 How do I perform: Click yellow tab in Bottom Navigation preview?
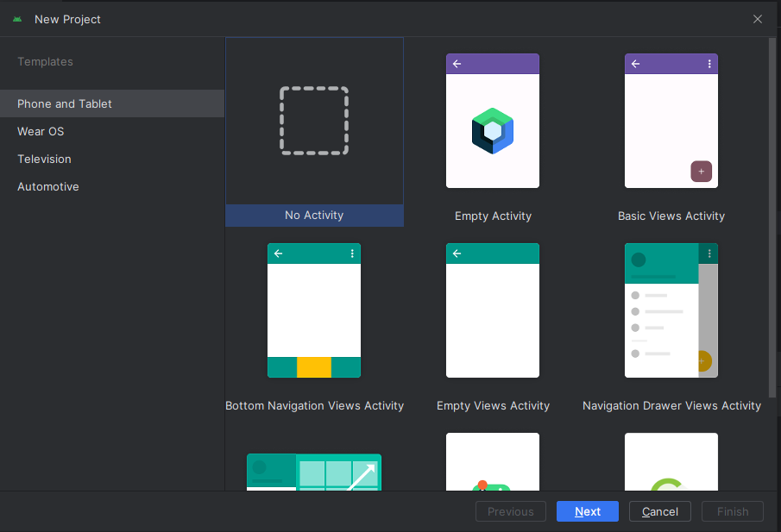[314, 366]
